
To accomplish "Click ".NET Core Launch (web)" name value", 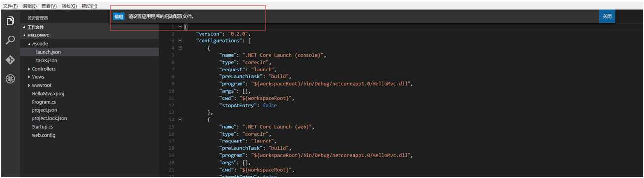I will (278, 127).
